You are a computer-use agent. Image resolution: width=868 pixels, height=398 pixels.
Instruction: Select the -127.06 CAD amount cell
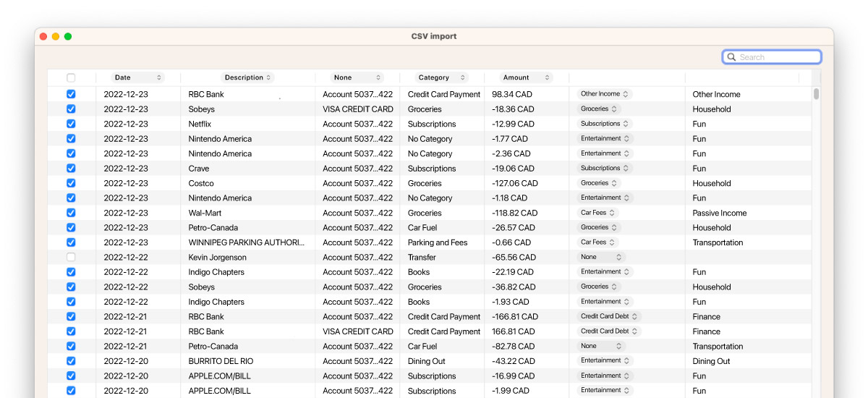515,184
